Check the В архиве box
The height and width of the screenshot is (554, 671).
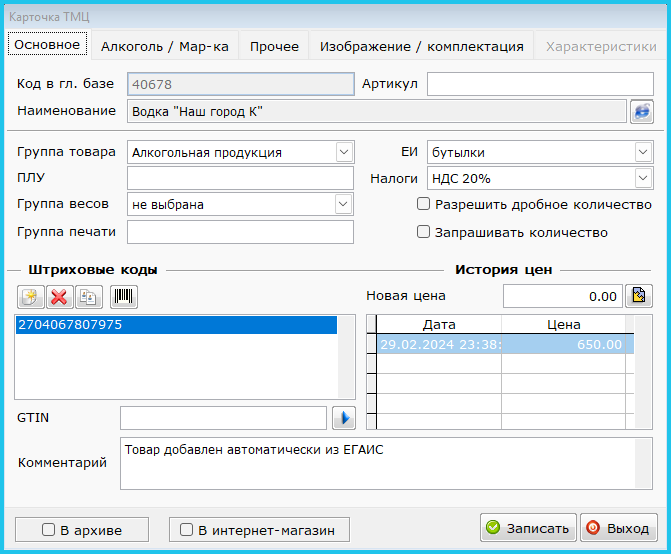(48, 530)
